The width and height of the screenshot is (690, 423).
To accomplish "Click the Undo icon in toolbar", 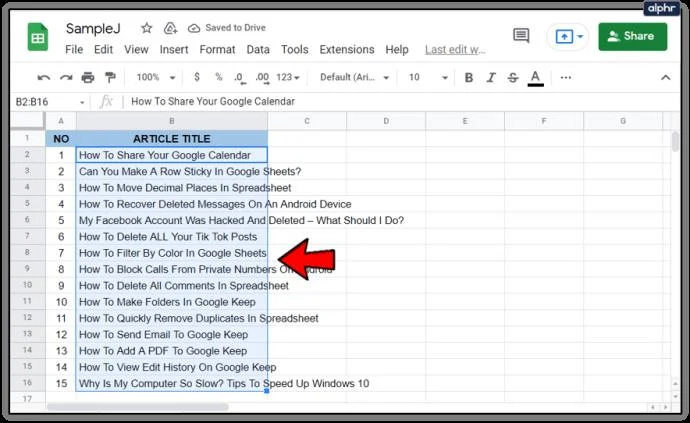I will pos(44,77).
